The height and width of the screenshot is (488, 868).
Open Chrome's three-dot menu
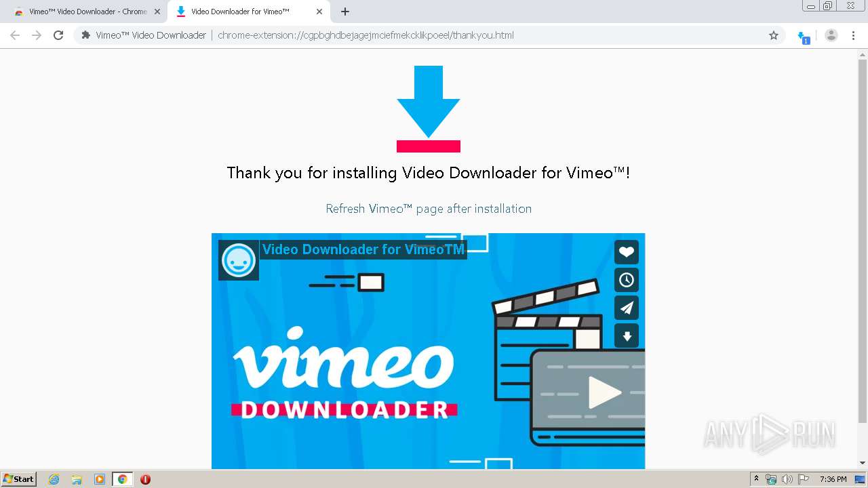coord(853,35)
